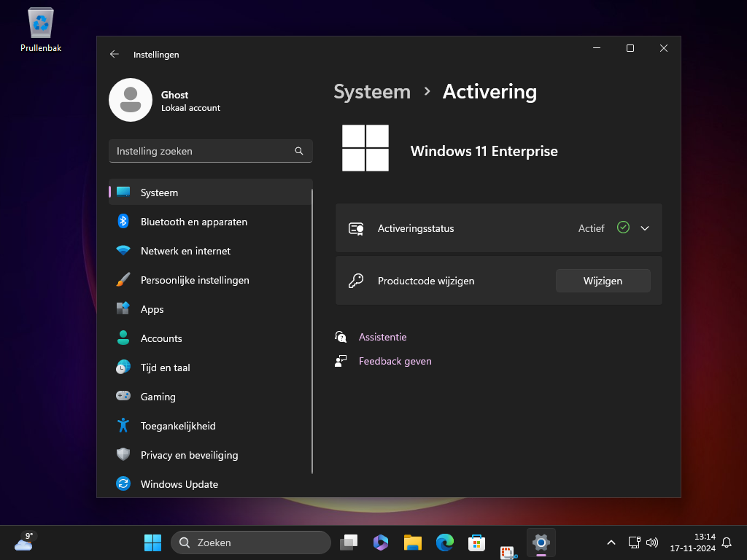Open the Accounts settings category
The width and height of the screenshot is (747, 560).
coord(211,338)
